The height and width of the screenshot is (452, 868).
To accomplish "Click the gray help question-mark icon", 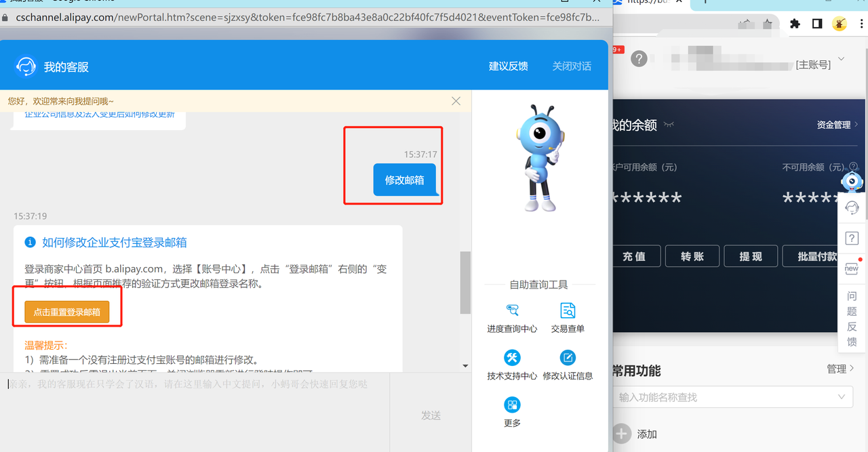I will click(639, 59).
